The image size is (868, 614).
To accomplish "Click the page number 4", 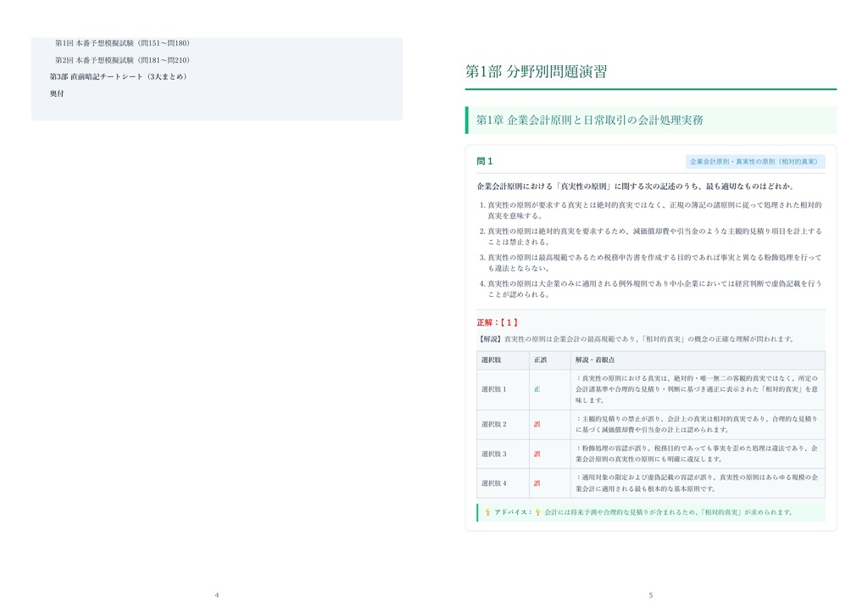I will [216, 595].
